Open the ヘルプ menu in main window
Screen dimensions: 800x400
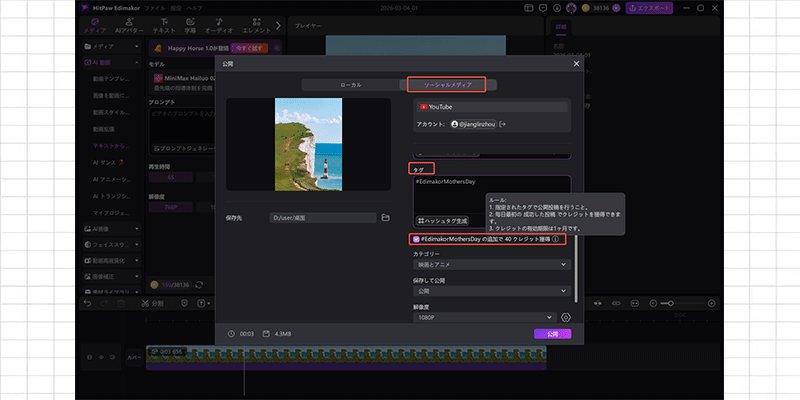click(194, 8)
